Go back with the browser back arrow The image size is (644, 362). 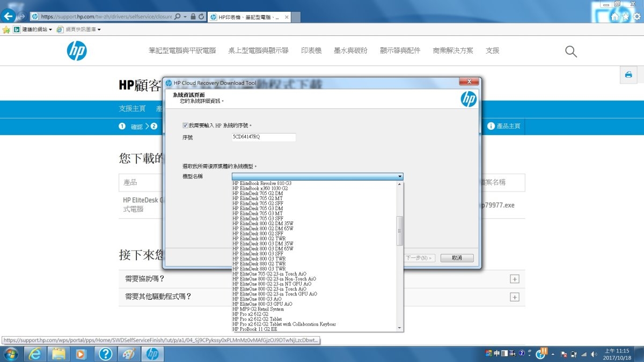click(x=8, y=16)
